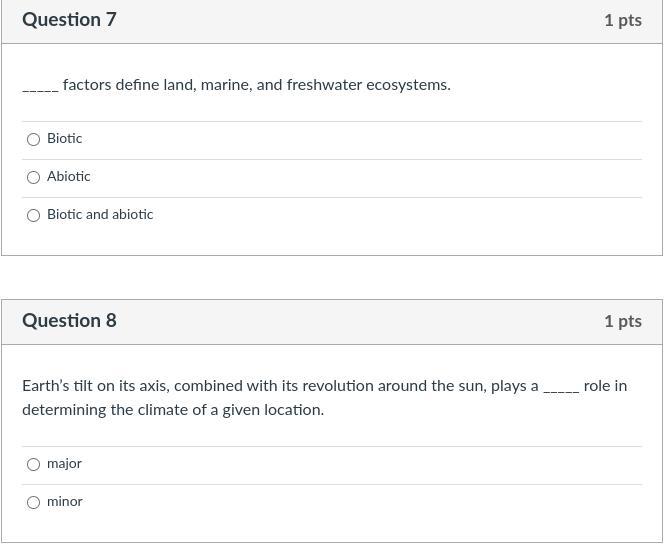Click the blank line after 'plays a'
This screenshot has width=667, height=544.
pos(561,391)
